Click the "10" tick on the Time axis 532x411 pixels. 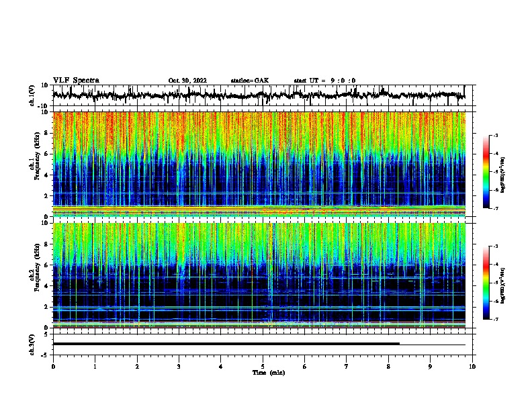(x=472, y=367)
